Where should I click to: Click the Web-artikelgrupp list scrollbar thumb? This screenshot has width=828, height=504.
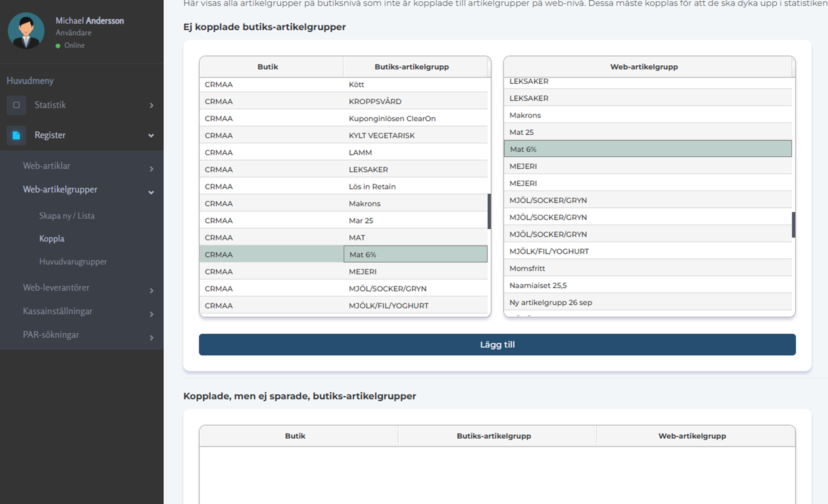point(793,225)
